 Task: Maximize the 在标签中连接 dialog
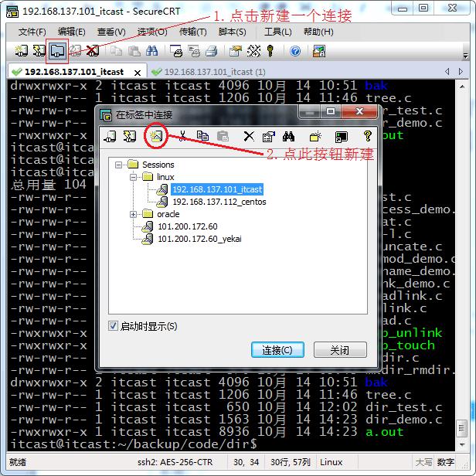pos(331,111)
